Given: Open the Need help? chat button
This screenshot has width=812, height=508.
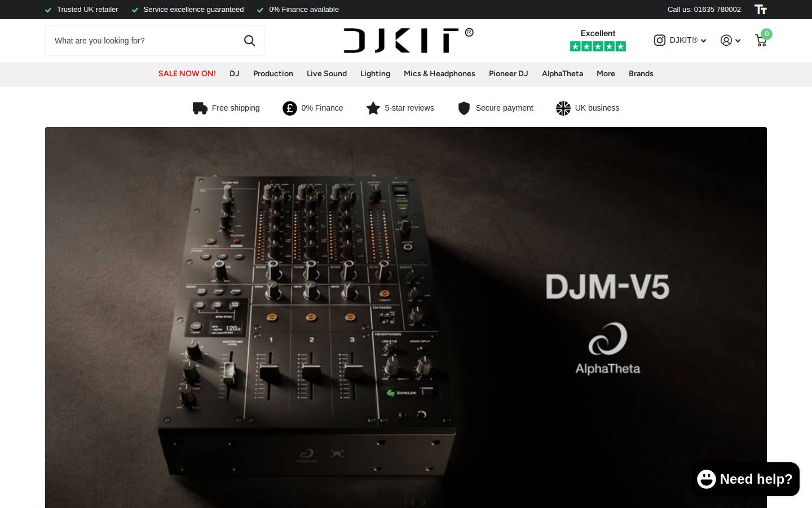Looking at the screenshot, I should [x=745, y=479].
